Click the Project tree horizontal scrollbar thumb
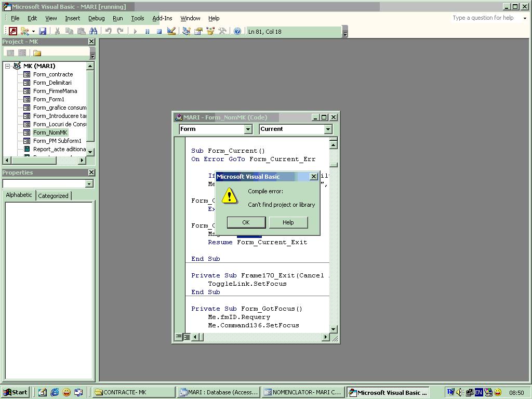 pos(34,160)
